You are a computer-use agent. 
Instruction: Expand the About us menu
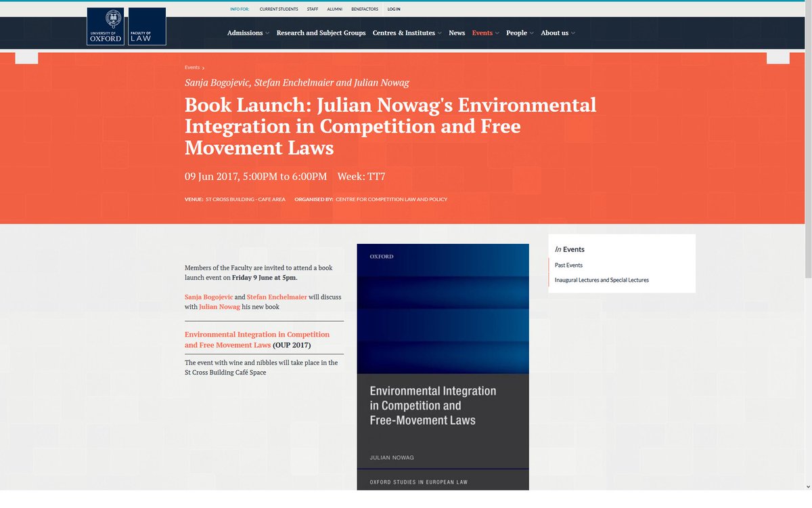pyautogui.click(x=558, y=33)
